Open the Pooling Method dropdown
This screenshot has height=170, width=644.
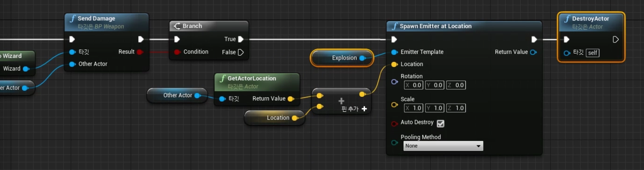point(443,146)
